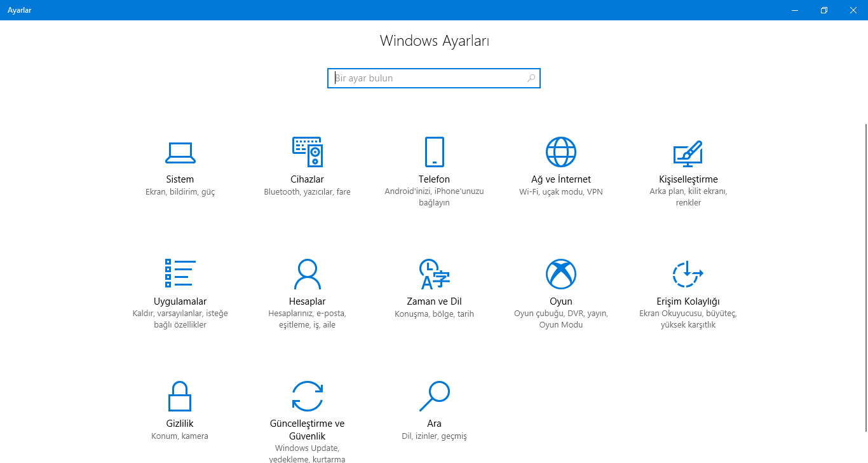
Task: Click the Güncelleştirme ve Güvenlik sync icon
Action: [x=307, y=396]
